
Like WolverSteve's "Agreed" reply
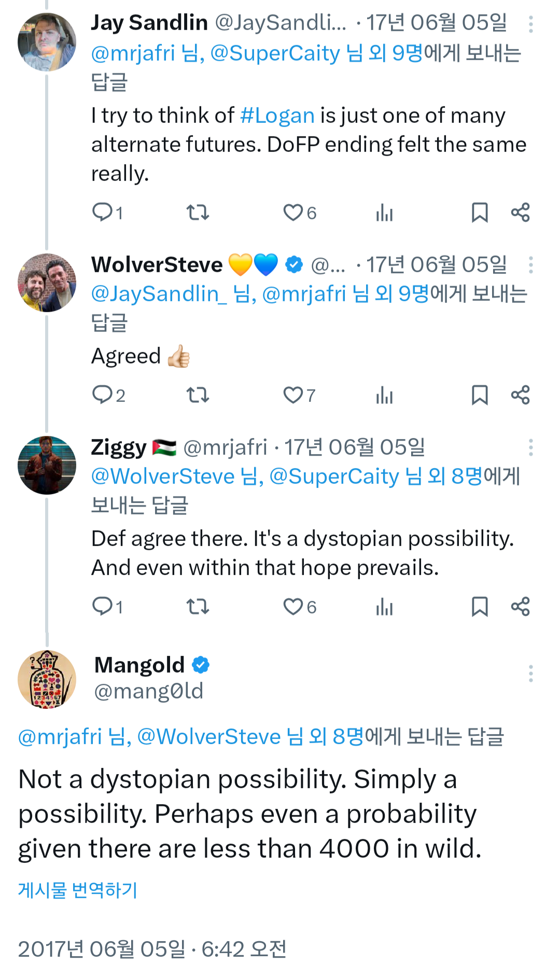pos(293,396)
